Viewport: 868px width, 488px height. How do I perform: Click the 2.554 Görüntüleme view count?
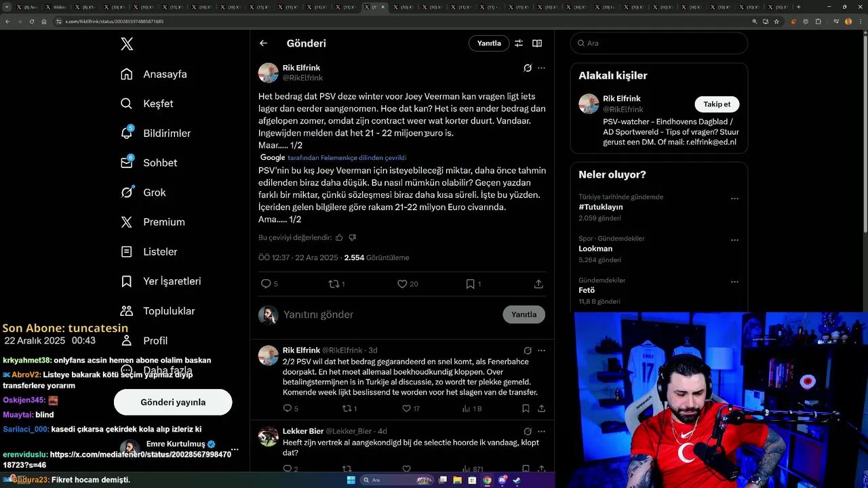point(376,258)
